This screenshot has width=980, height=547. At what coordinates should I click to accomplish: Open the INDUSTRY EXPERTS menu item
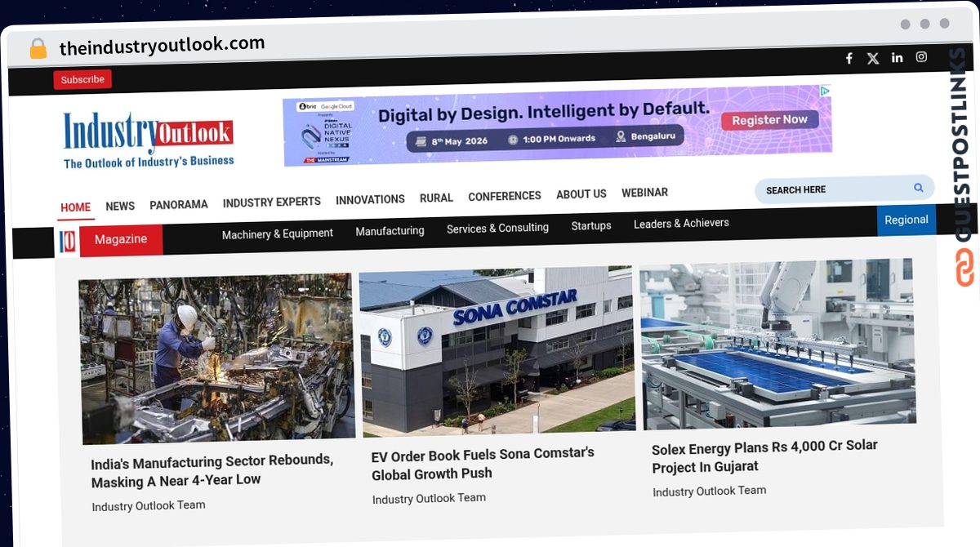(272, 202)
